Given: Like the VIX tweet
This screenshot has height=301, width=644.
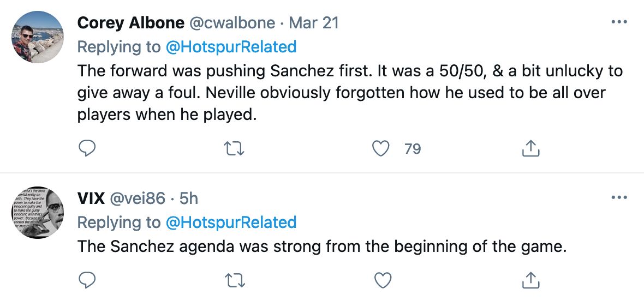Looking at the screenshot, I should pyautogui.click(x=383, y=280).
